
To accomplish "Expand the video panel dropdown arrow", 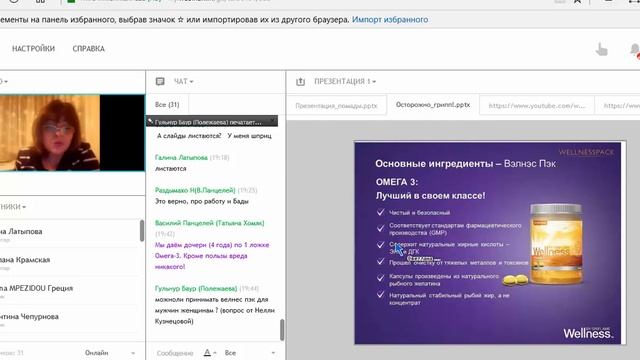I will pyautogui.click(x=5, y=82).
